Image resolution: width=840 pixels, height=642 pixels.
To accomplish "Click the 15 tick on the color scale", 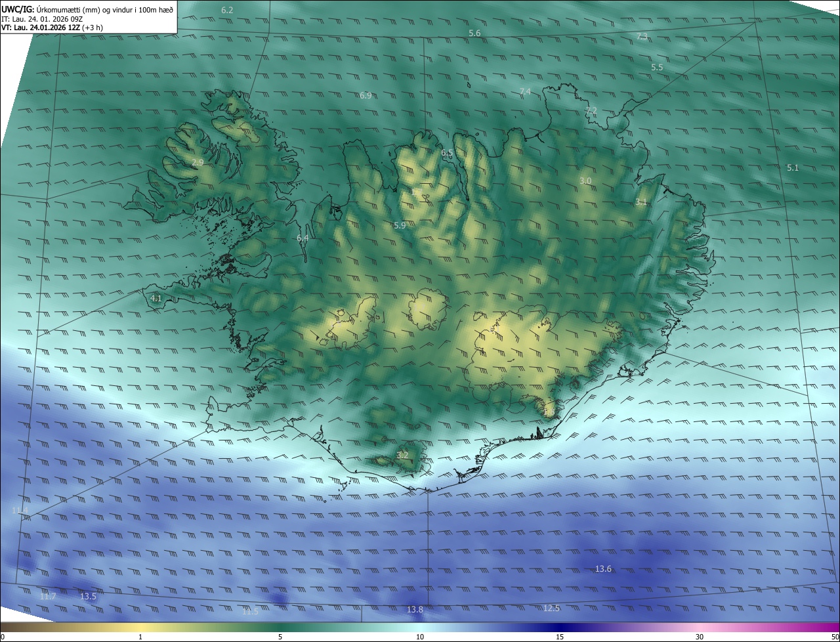I will 560,637.
